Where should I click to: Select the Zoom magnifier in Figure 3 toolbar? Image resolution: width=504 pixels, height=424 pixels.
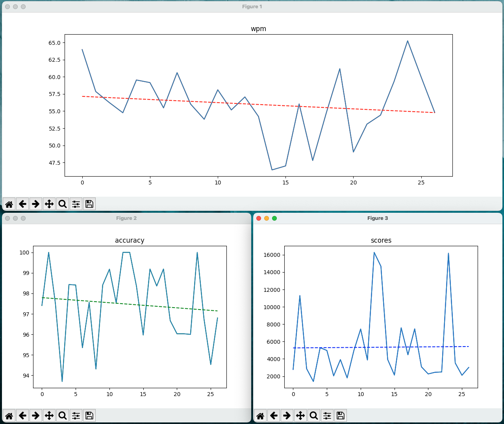pyautogui.click(x=314, y=415)
